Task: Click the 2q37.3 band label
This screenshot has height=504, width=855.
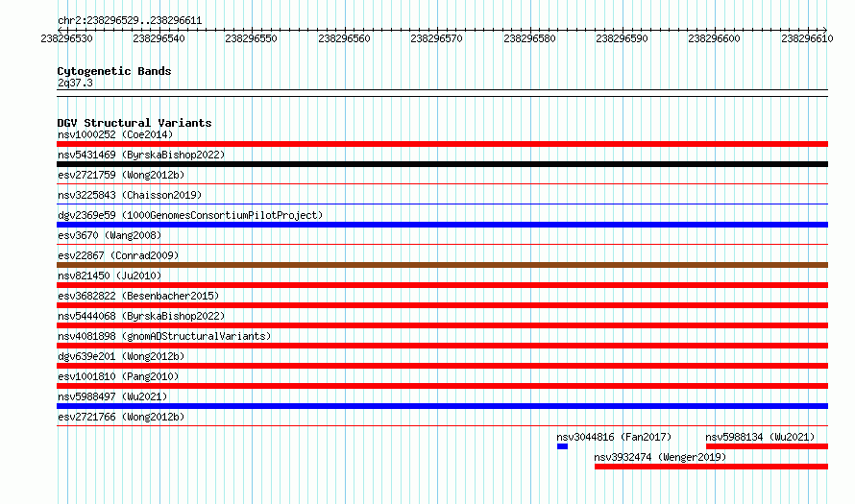Action: coord(75,83)
